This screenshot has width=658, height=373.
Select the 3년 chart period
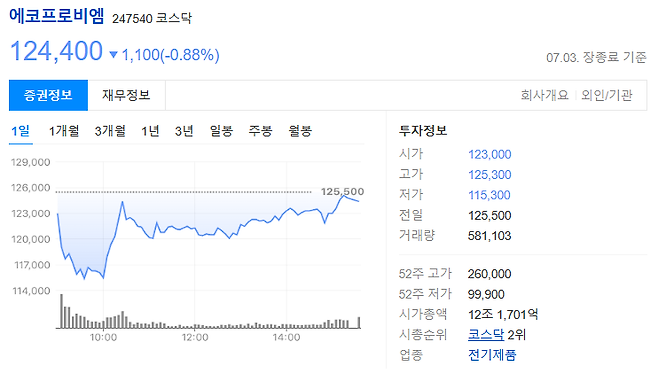[184, 131]
